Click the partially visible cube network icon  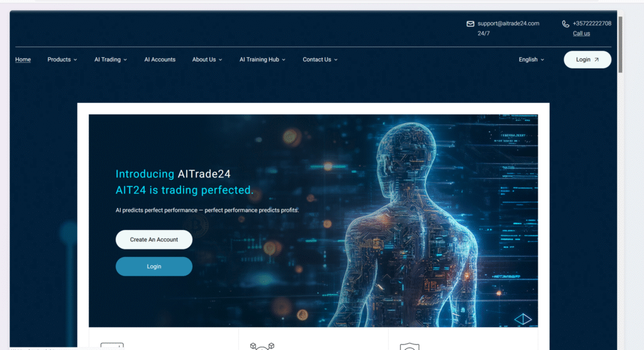click(x=260, y=346)
